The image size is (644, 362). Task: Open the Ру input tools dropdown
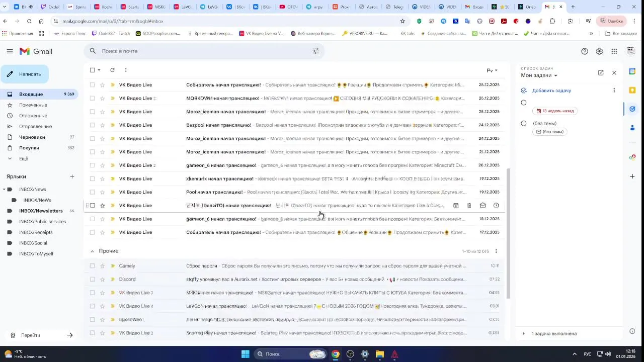[x=492, y=70]
